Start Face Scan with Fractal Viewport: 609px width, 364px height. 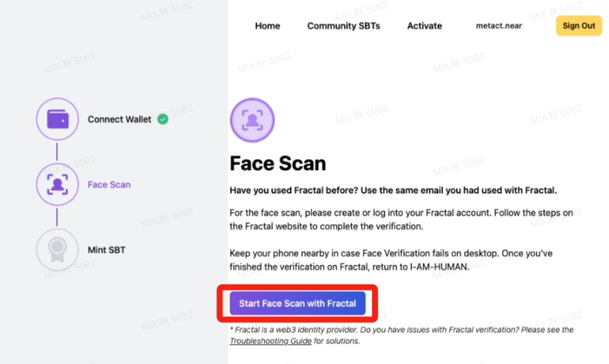coord(297,303)
